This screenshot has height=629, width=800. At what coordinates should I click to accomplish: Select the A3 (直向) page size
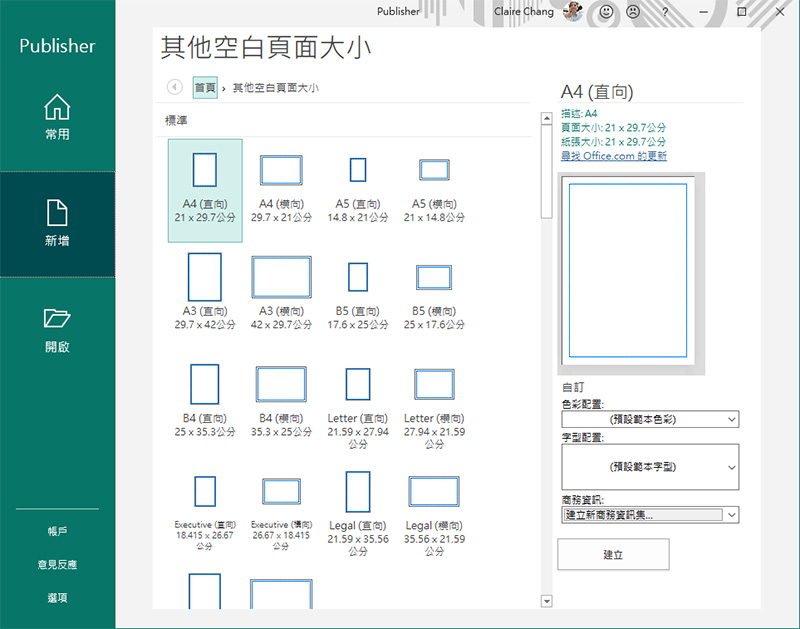click(x=205, y=291)
